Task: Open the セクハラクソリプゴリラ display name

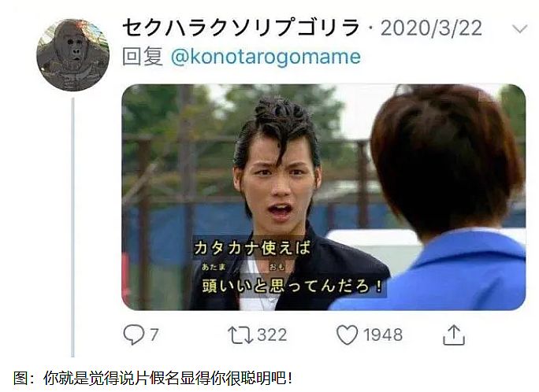Action: pos(241,28)
